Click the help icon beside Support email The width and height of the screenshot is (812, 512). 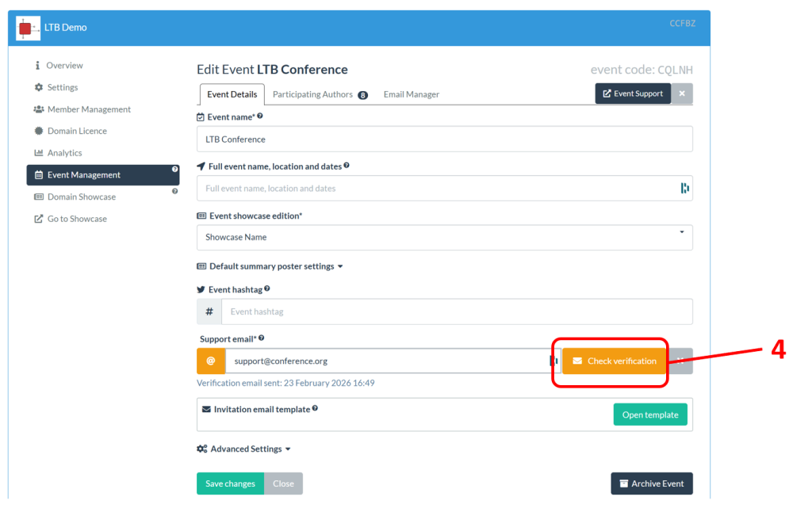click(x=262, y=338)
